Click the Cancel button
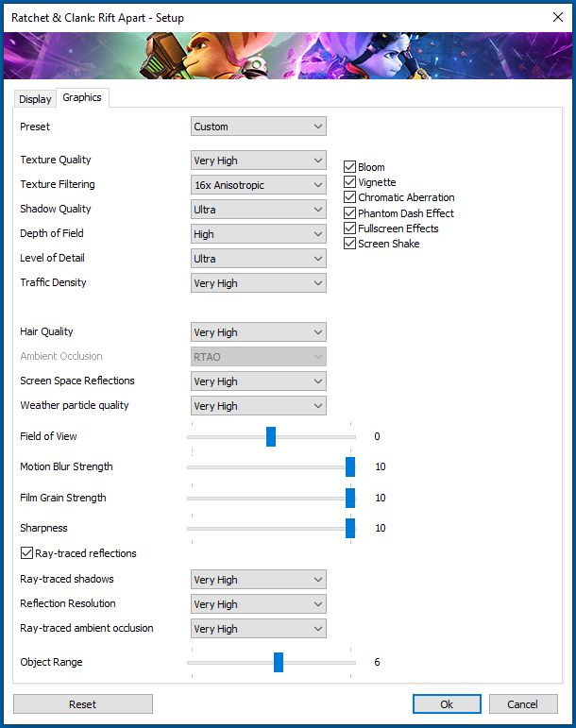Image resolution: width=576 pixels, height=728 pixels. click(523, 703)
